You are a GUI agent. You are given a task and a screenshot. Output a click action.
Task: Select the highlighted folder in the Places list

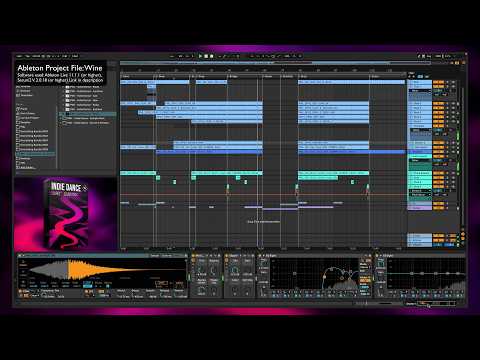(x=35, y=154)
